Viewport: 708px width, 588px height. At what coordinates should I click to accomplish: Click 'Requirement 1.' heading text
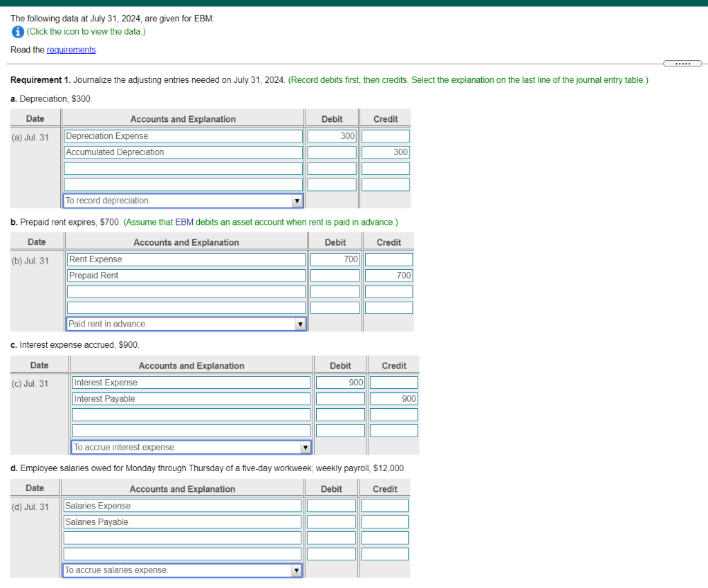pos(41,80)
